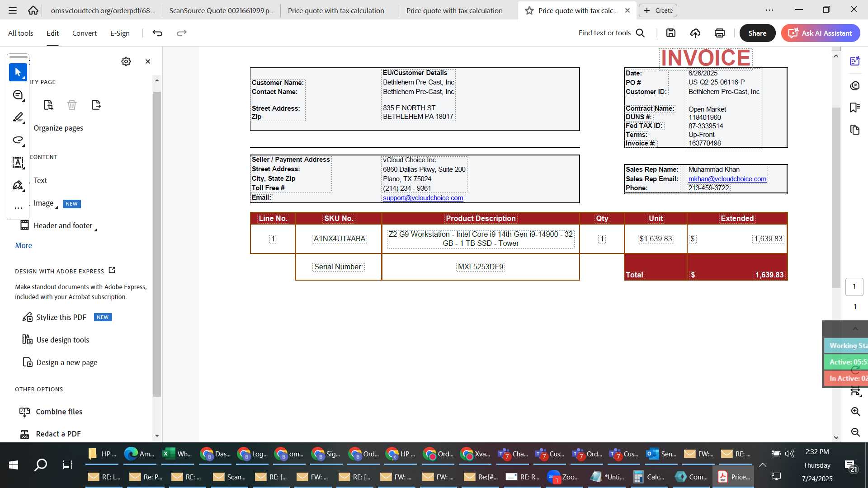This screenshot has height=488, width=868.
Task: Choose Stylize this PDF
Action: (x=61, y=317)
